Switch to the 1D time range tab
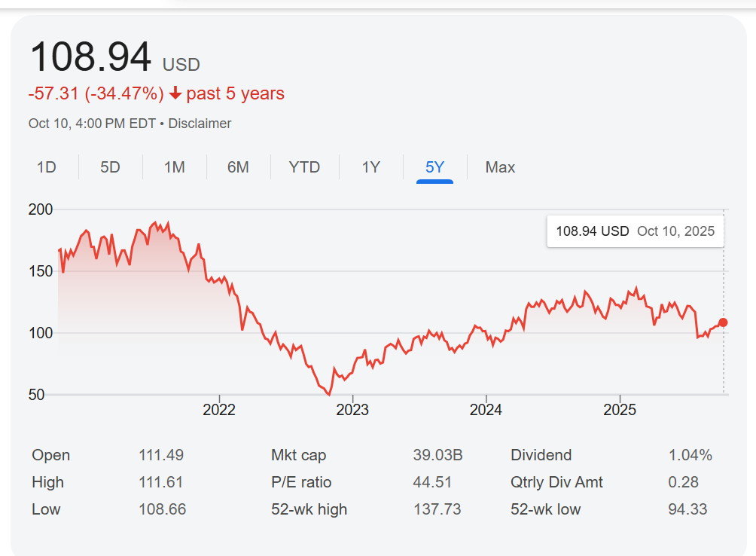 [x=47, y=167]
